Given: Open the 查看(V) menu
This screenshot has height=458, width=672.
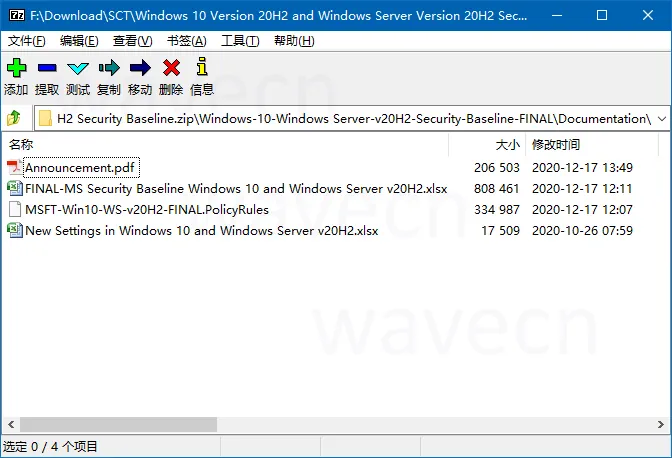Looking at the screenshot, I should click(132, 41).
